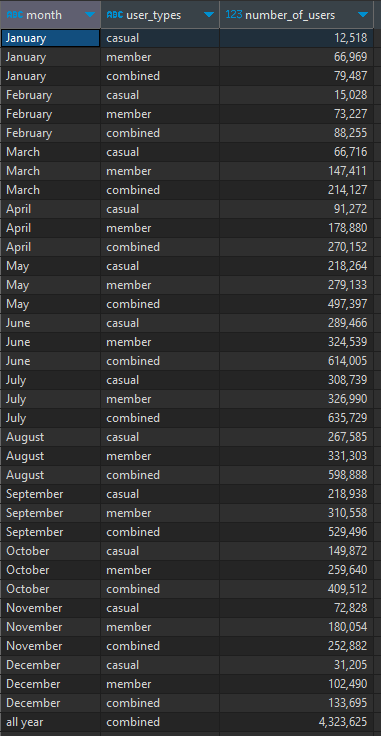Screen dimensions: 381x736
Task: Open the number_of_users column dropdown arrow
Action: (363, 15)
